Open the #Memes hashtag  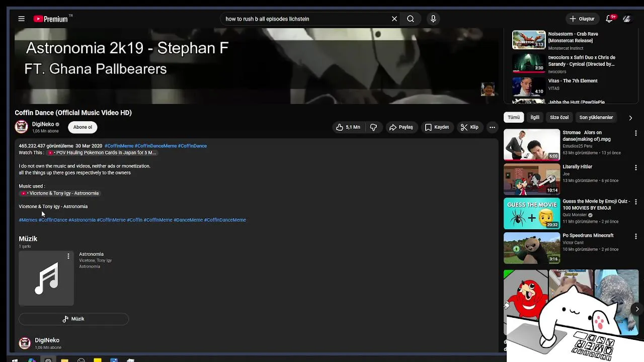28,220
